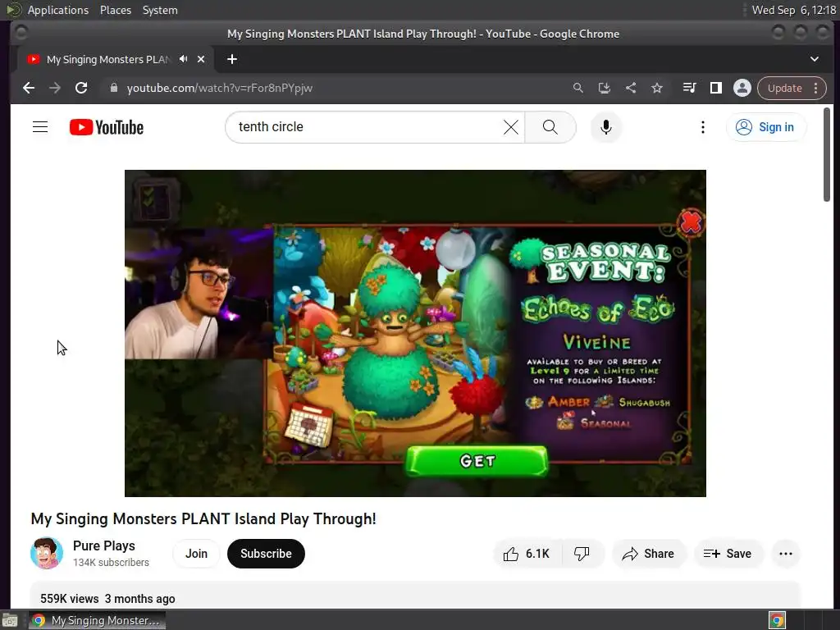Screen dimensions: 840x630
Task: Open zoom magnifier in address bar
Action: [x=577, y=88]
